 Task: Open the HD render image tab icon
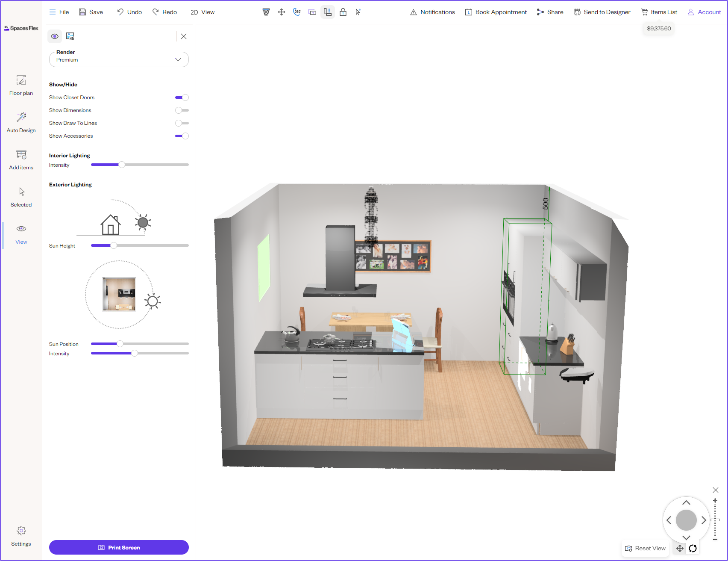70,36
